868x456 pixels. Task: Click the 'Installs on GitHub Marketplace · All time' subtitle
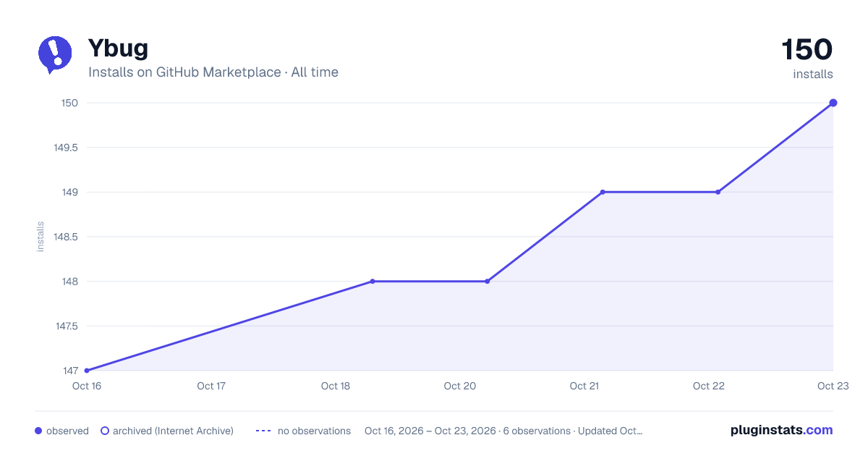coord(213,72)
